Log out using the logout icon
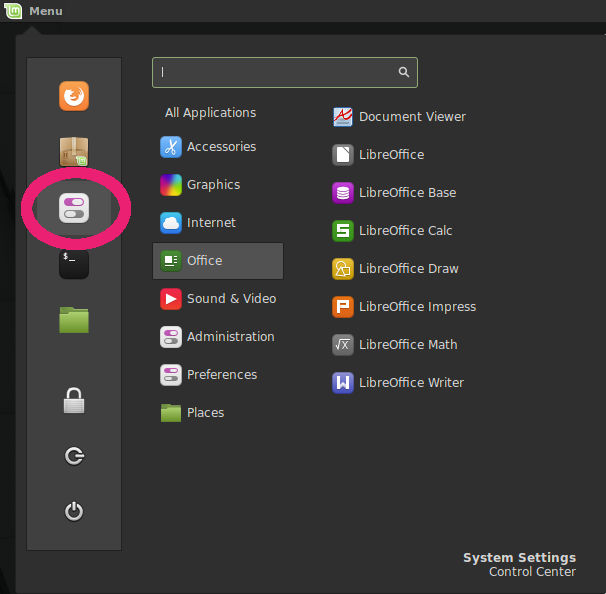The height and width of the screenshot is (594, 606). click(74, 456)
